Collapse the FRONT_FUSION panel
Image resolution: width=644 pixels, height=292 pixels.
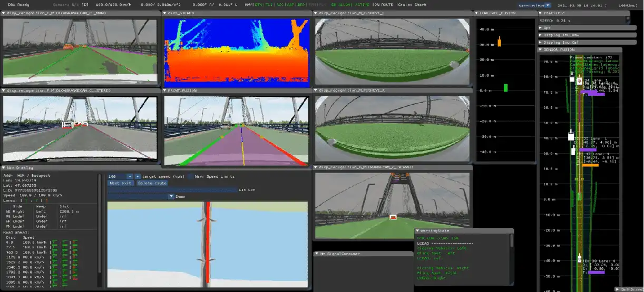(165, 90)
